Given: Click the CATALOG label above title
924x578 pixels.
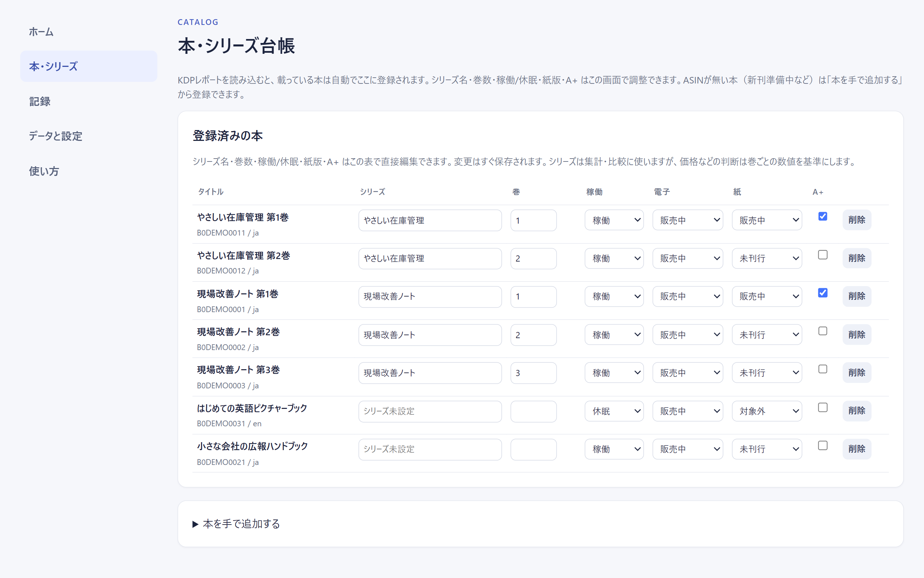Looking at the screenshot, I should click(198, 22).
